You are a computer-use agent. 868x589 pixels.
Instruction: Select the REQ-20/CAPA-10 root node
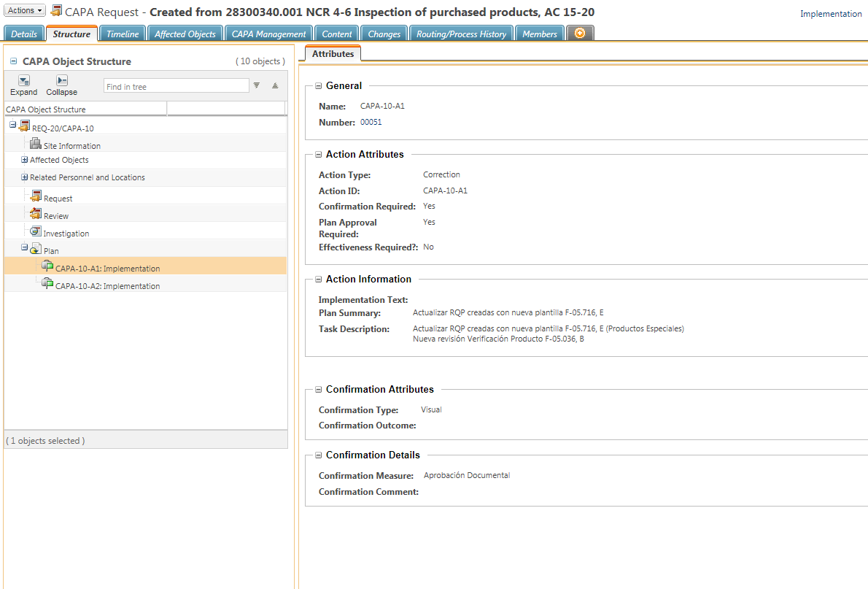click(63, 128)
